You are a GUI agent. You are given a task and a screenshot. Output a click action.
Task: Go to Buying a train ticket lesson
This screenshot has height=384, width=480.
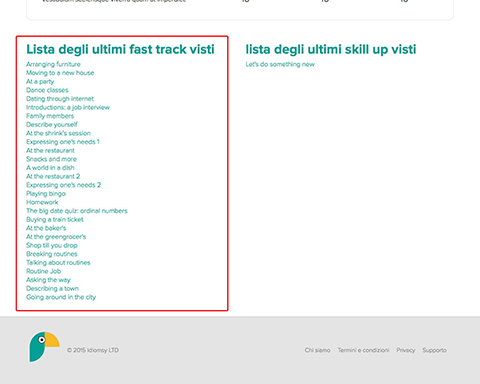55,220
